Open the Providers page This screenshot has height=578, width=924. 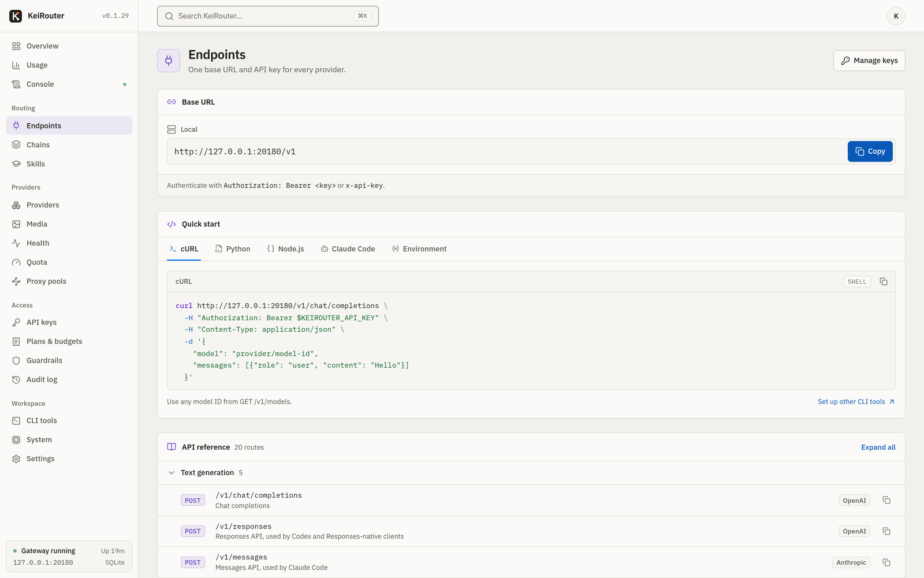click(x=69, y=205)
